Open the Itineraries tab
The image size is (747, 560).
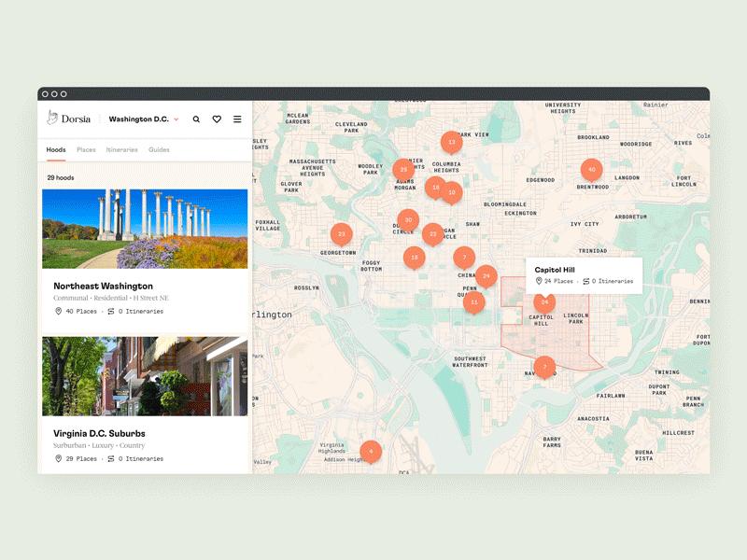coord(121,149)
